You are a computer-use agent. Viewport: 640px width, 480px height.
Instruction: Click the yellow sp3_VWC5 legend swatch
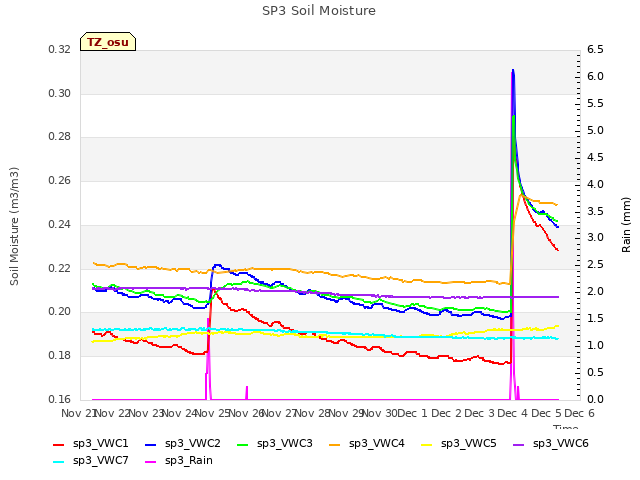pyautogui.click(x=427, y=444)
